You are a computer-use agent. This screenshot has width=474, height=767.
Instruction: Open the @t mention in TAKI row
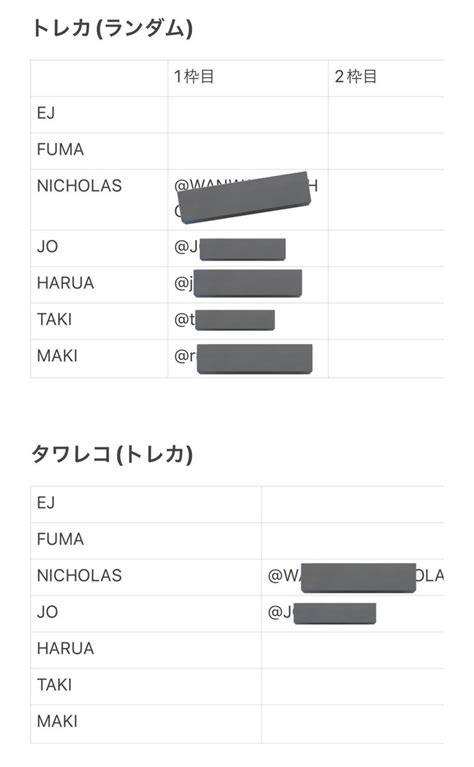(224, 320)
